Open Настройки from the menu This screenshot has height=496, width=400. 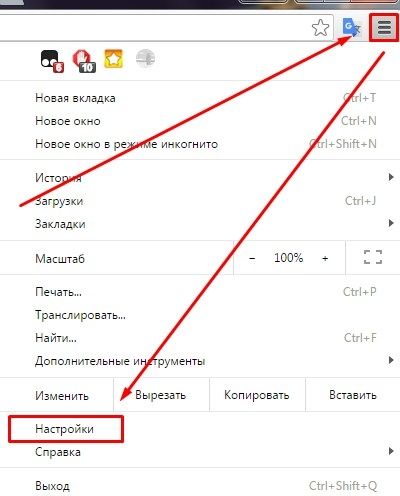click(64, 429)
